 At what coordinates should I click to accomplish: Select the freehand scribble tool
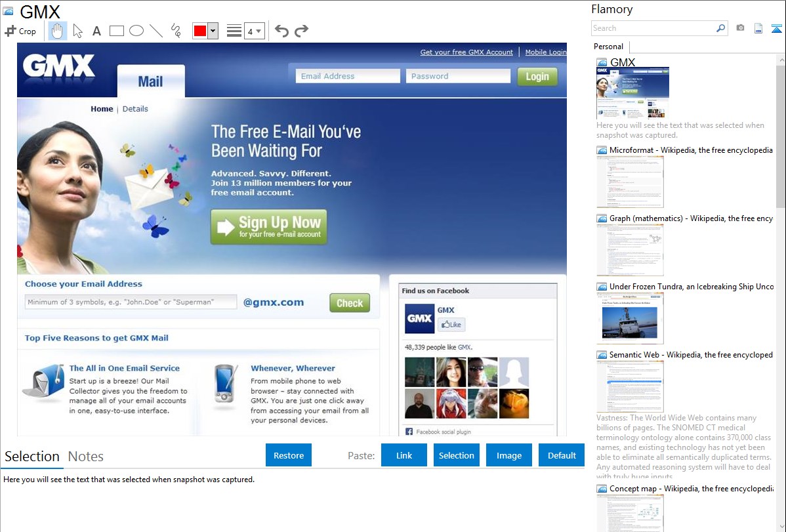coord(176,31)
